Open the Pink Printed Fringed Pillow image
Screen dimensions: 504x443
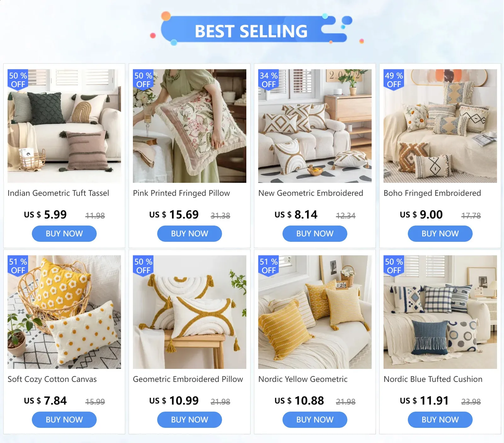190,126
